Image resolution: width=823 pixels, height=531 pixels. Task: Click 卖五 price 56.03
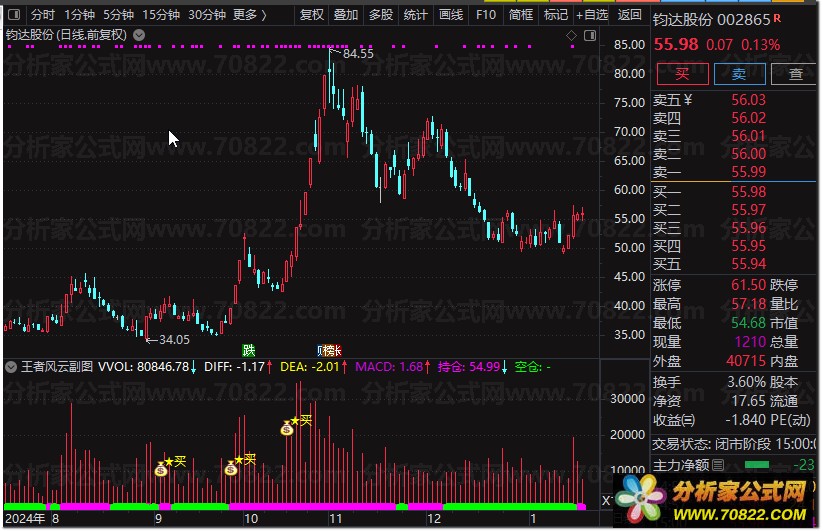click(748, 100)
